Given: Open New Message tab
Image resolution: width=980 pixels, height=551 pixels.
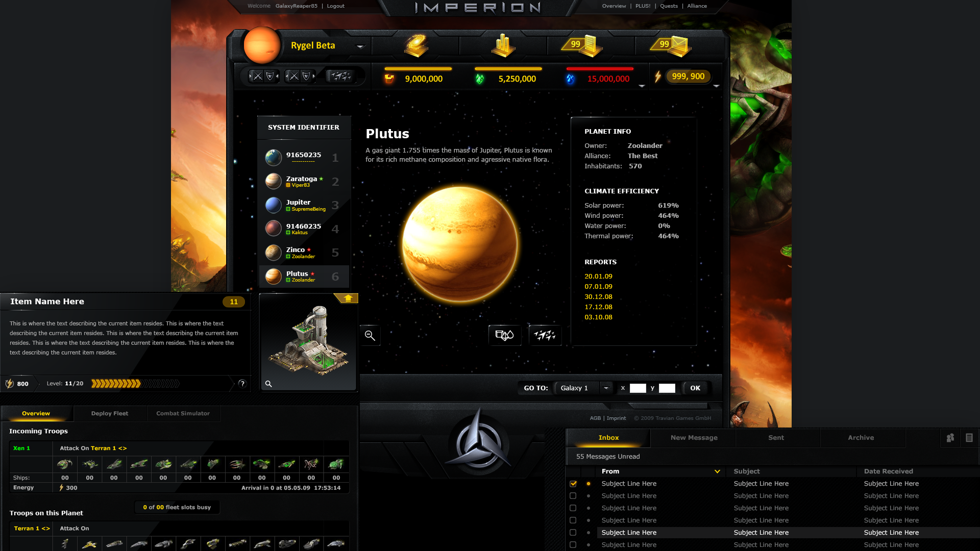Looking at the screenshot, I should [x=694, y=438].
